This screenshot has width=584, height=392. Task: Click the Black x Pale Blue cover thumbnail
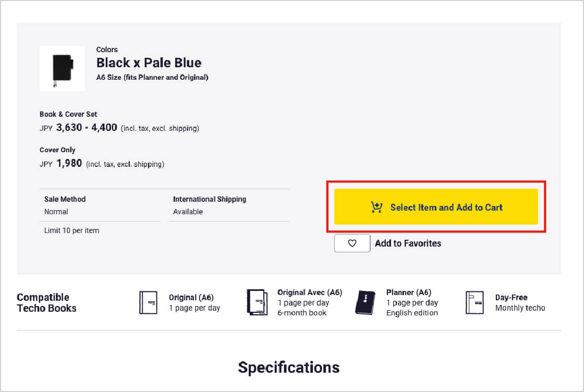pos(62,68)
